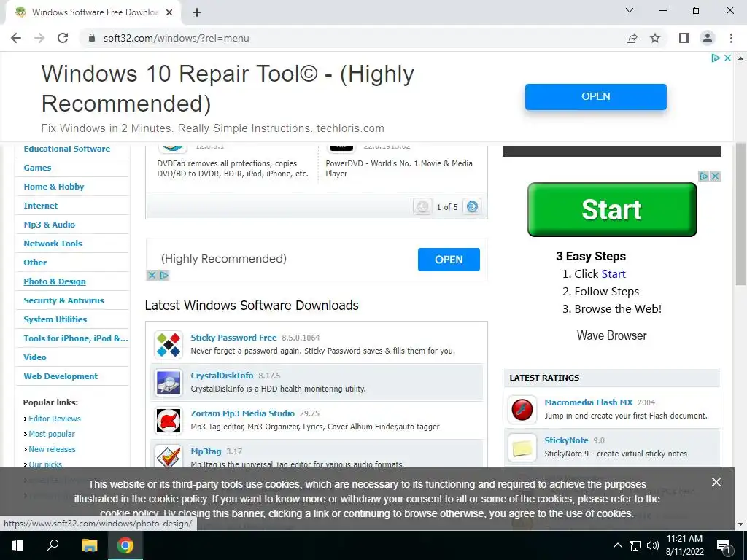This screenshot has width=747, height=560.
Task: Close the top Windows 10 Repair Tool ad
Action: click(x=727, y=58)
